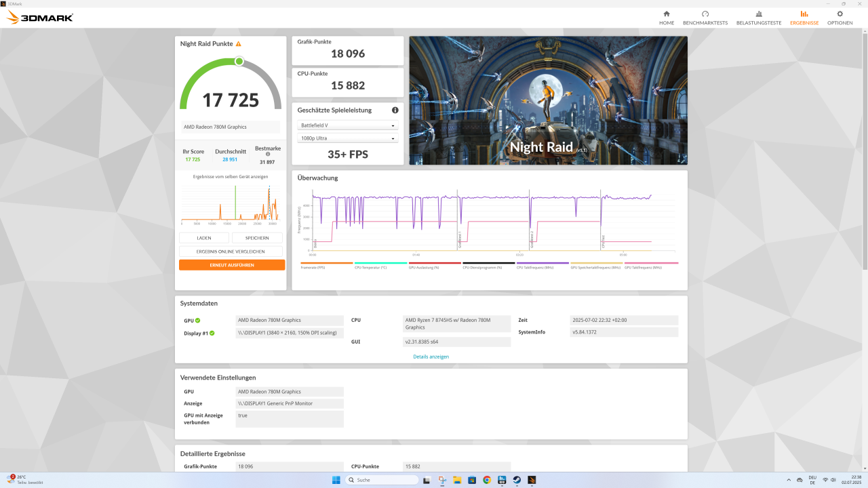
Task: Click the GUI version v2.31.8385 s64
Action: [457, 342]
